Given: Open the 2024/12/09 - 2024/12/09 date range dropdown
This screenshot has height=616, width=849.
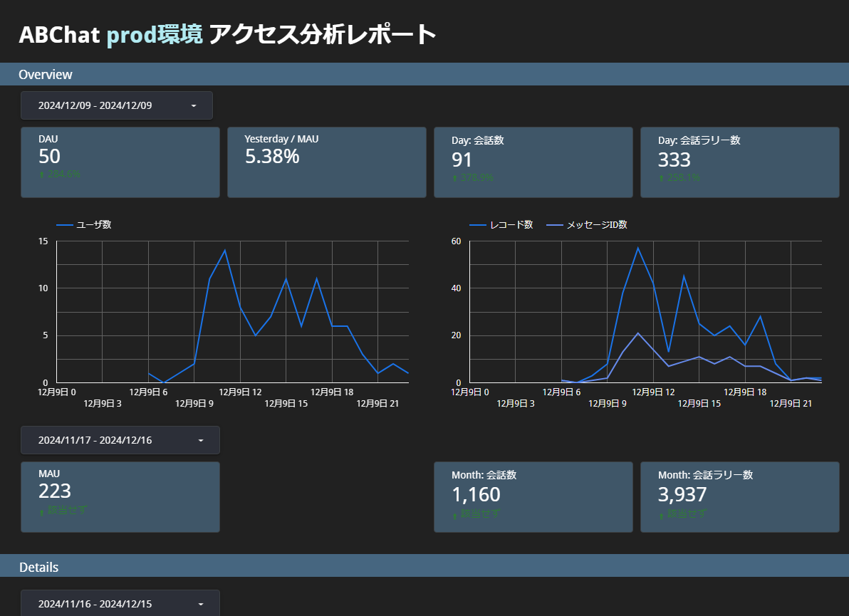Looking at the screenshot, I should tap(116, 105).
